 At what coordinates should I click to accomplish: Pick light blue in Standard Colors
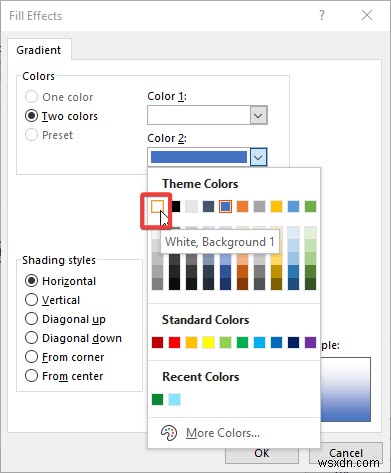click(x=259, y=342)
